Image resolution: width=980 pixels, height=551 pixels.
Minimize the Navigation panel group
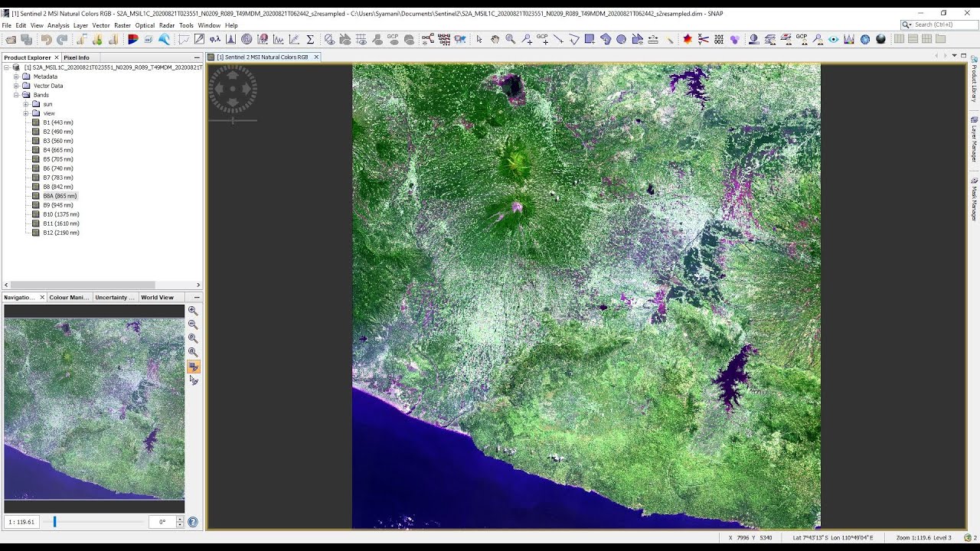(197, 297)
